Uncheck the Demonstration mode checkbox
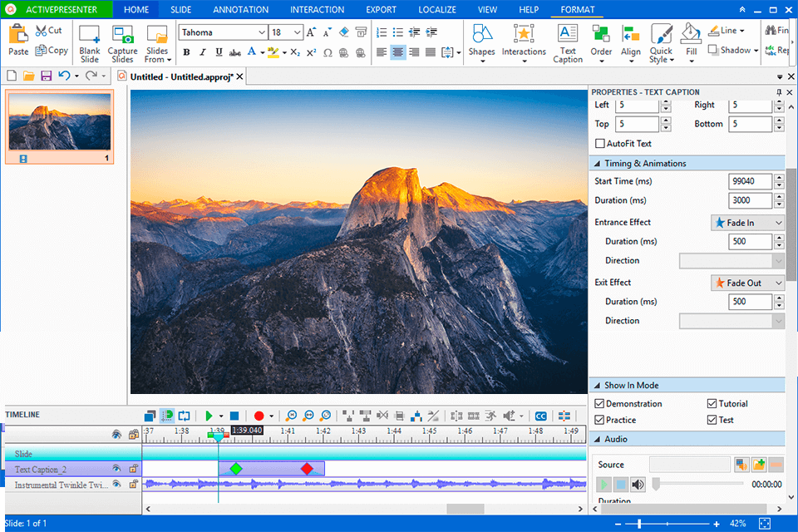 (599, 404)
